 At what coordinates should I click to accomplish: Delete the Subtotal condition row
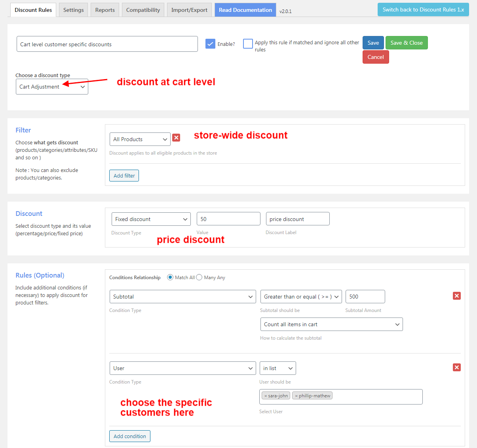[456, 296]
